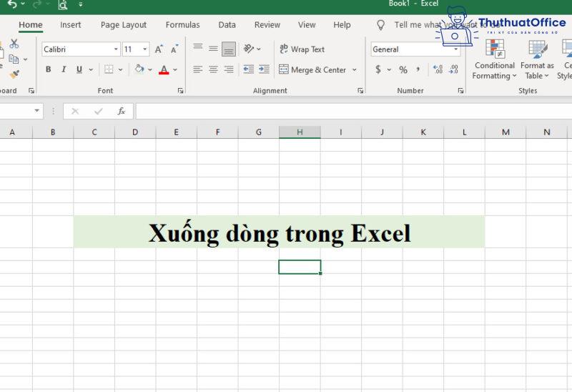This screenshot has height=392, width=572.
Task: Click the red Font Color swatch
Action: [x=164, y=70]
